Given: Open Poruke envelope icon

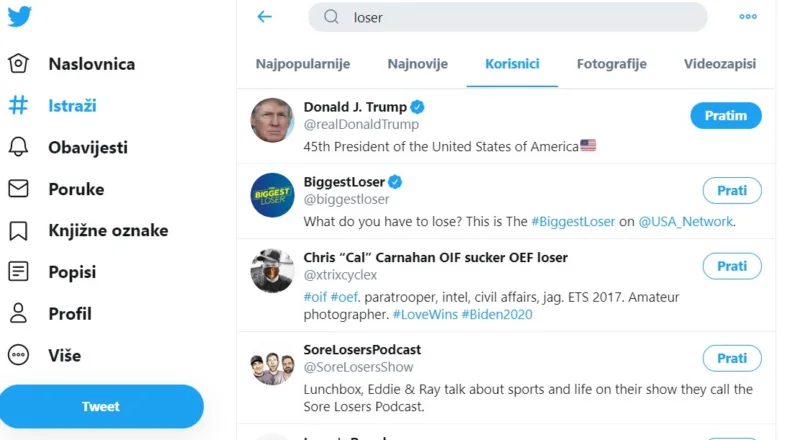Looking at the screenshot, I should pyautogui.click(x=18, y=189).
